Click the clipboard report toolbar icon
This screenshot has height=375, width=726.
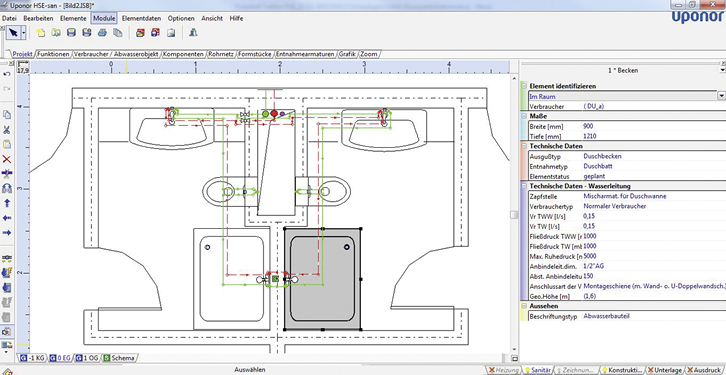[171, 32]
